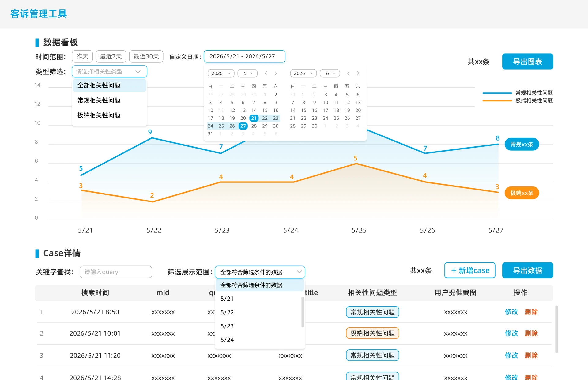Pick May 31 in the left calendar
This screenshot has height=380, width=588.
[x=210, y=134]
